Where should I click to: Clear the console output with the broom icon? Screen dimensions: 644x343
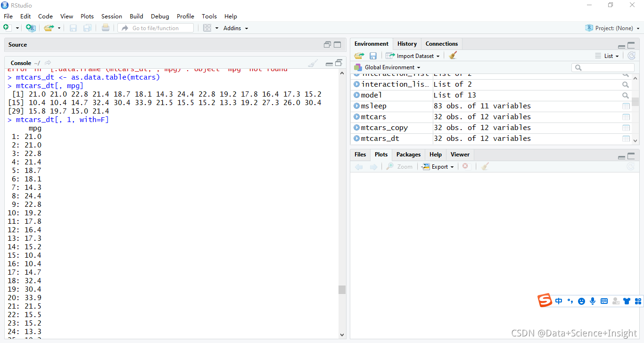pyautogui.click(x=314, y=62)
